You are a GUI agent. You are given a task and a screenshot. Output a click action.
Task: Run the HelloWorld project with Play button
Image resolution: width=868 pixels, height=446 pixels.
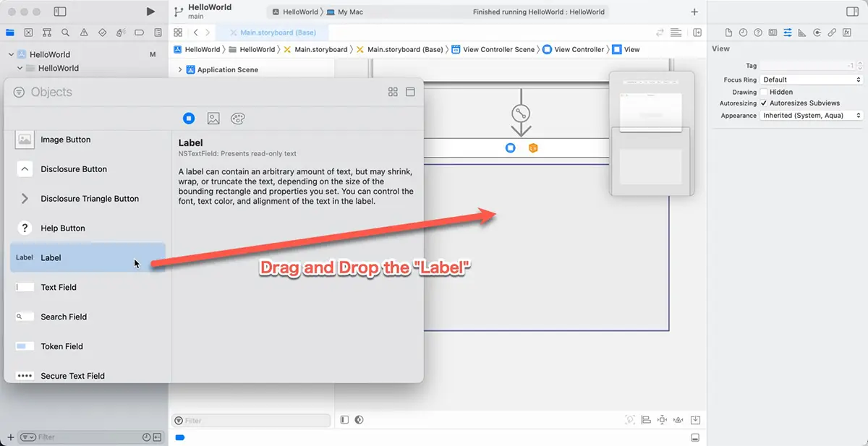(x=150, y=12)
